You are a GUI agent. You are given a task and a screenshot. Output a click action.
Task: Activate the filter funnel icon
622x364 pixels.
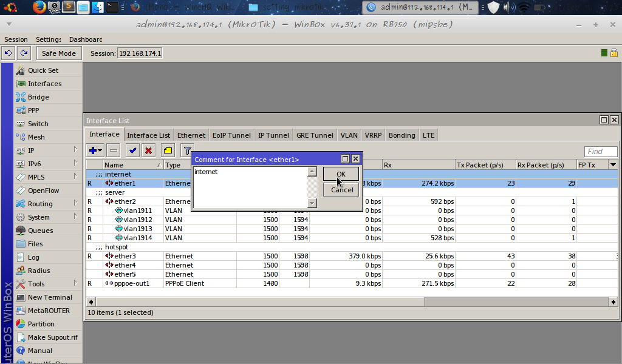(186, 150)
